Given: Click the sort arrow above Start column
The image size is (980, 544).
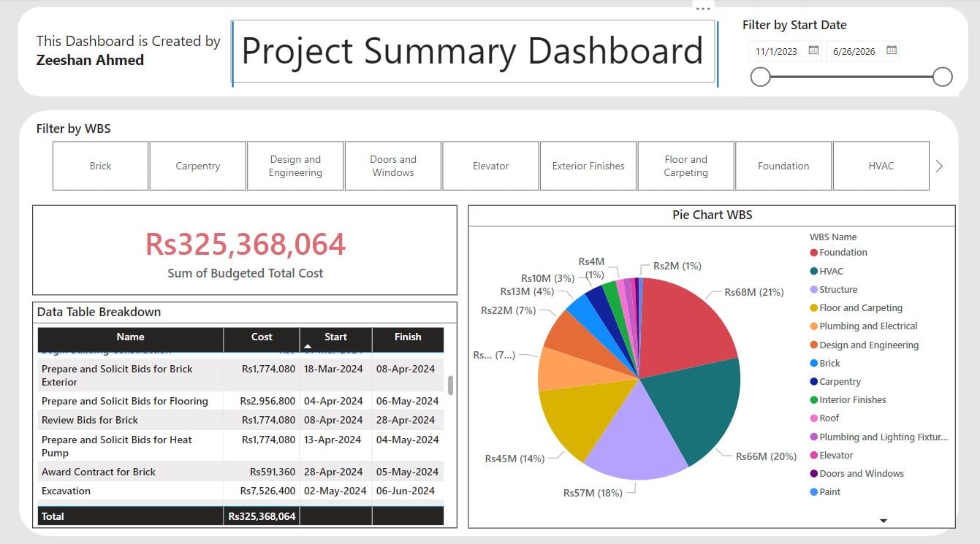Looking at the screenshot, I should coord(308,346).
